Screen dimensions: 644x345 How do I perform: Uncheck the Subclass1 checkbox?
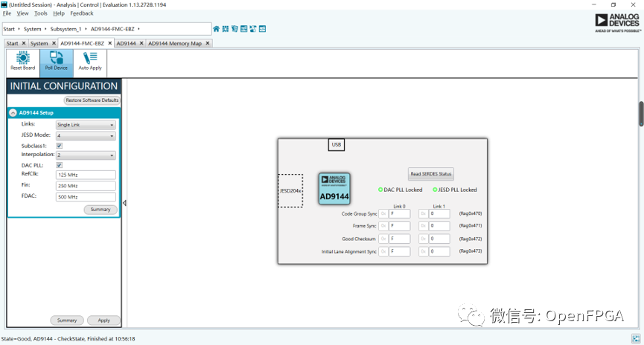click(60, 146)
